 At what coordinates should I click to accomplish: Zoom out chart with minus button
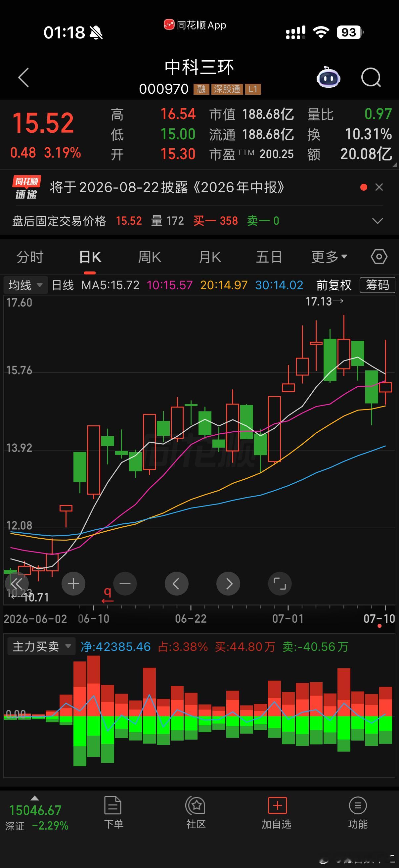pyautogui.click(x=125, y=584)
